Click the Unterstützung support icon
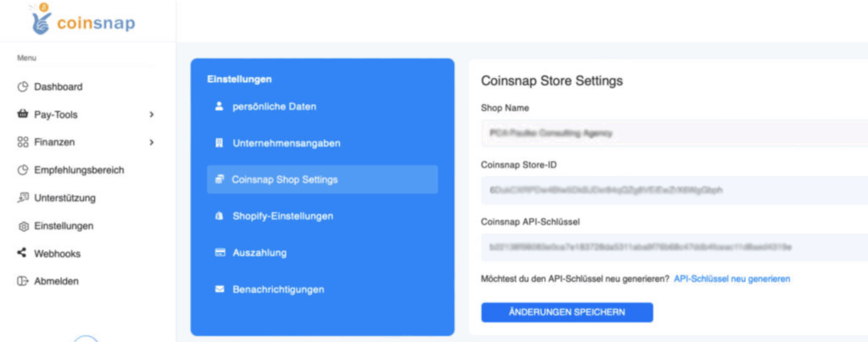The height and width of the screenshot is (342, 868). (x=23, y=198)
